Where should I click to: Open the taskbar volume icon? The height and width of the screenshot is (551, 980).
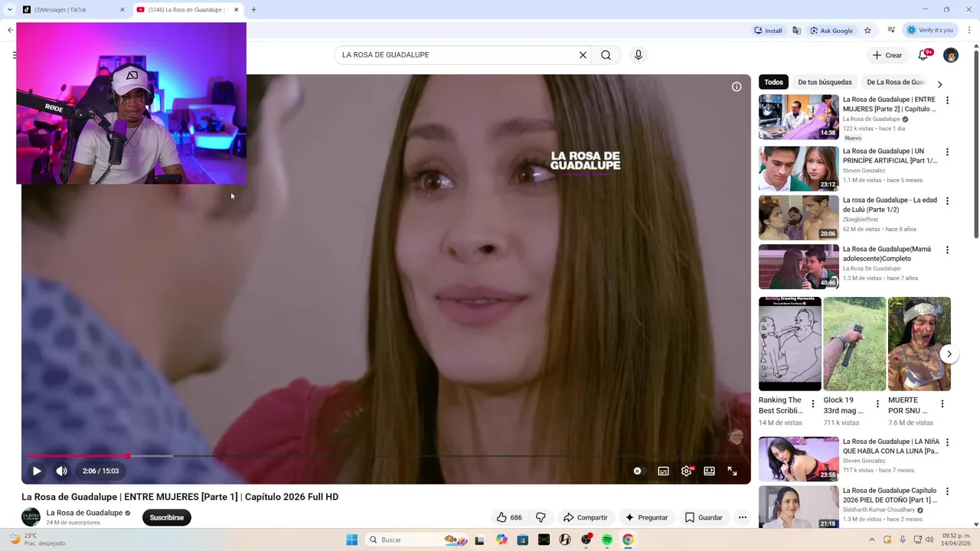930,540
